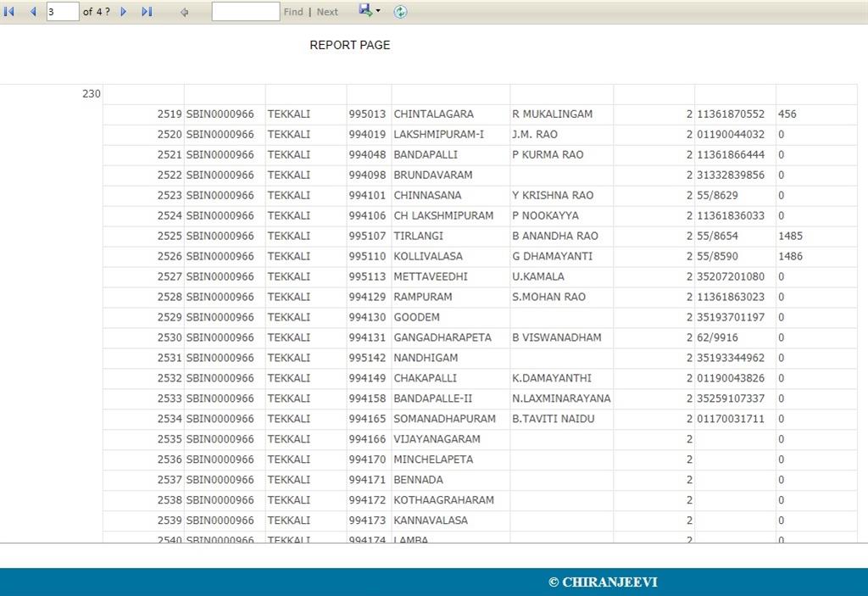Click name J.M. RAO
This screenshot has width=868, height=596.
[535, 135]
